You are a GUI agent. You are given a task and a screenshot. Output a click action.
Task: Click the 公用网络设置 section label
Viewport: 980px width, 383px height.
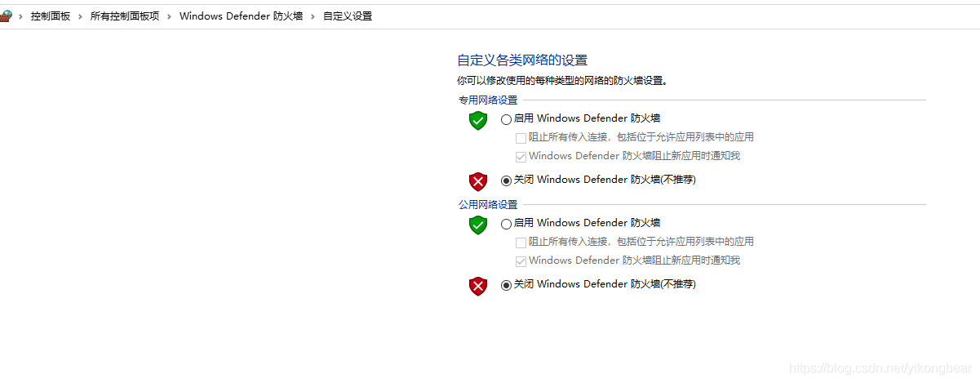coord(488,205)
